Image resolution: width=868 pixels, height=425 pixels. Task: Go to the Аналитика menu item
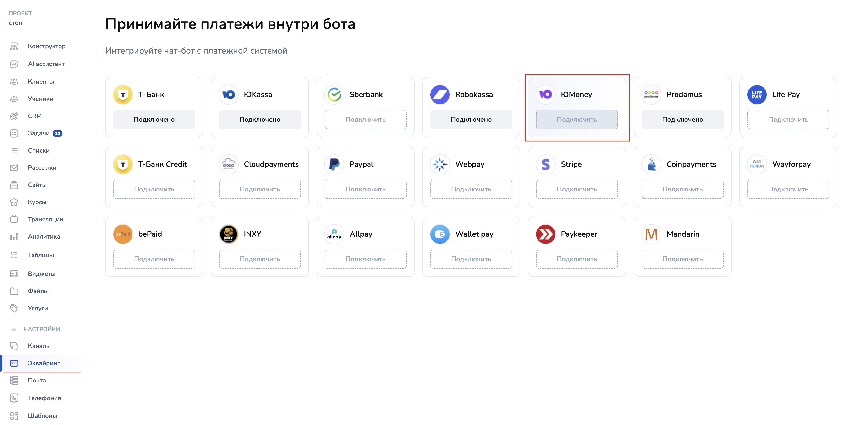[x=44, y=236]
